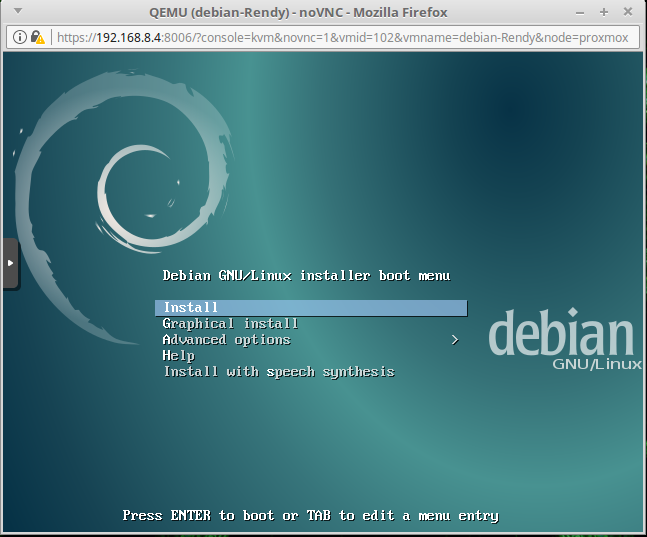Click the 'Debian GNU/Linux installer boot menu' heading
Image resolution: width=647 pixels, height=537 pixels.
coord(306,275)
